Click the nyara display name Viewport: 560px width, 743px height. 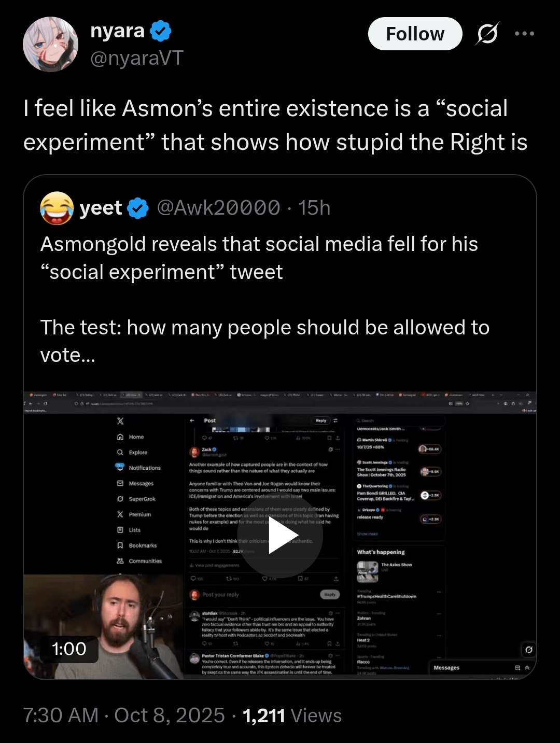pos(117,31)
